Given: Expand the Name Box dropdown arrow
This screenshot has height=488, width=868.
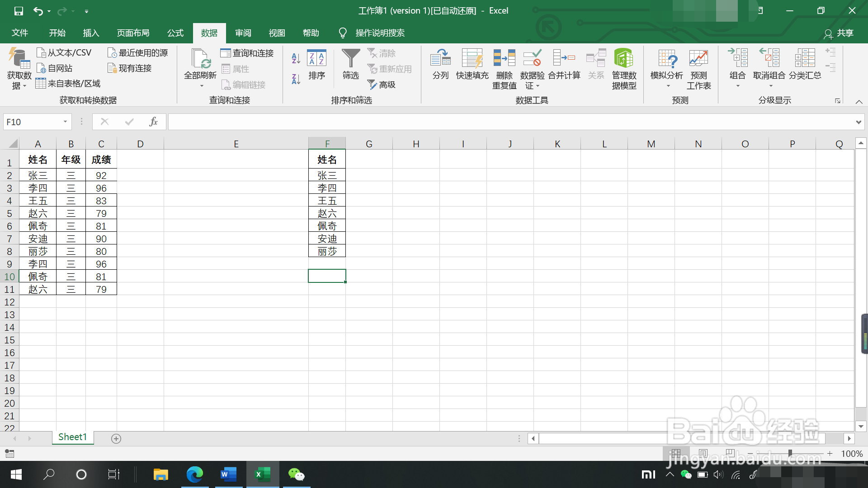Looking at the screenshot, I should click(x=65, y=122).
